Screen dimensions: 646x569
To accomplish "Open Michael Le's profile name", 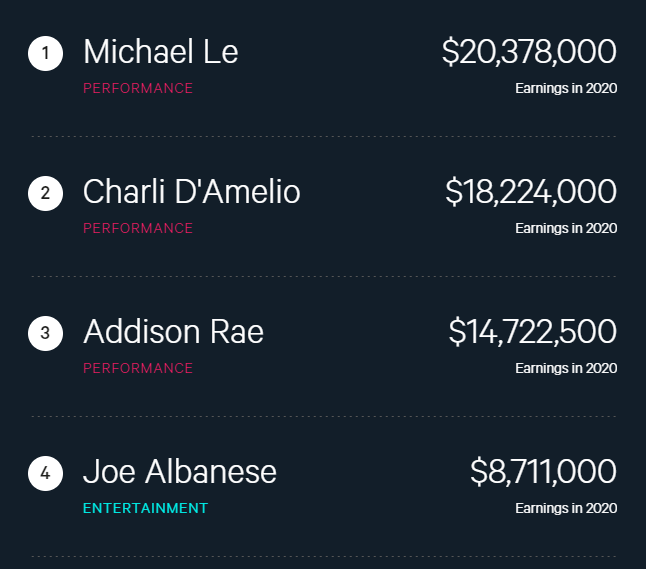I will point(161,52).
